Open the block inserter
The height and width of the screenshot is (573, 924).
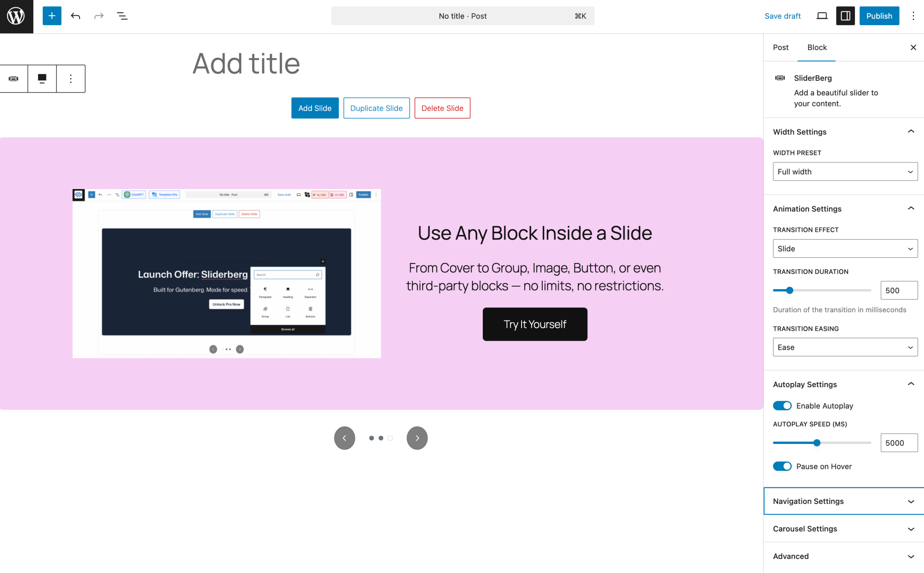point(51,16)
